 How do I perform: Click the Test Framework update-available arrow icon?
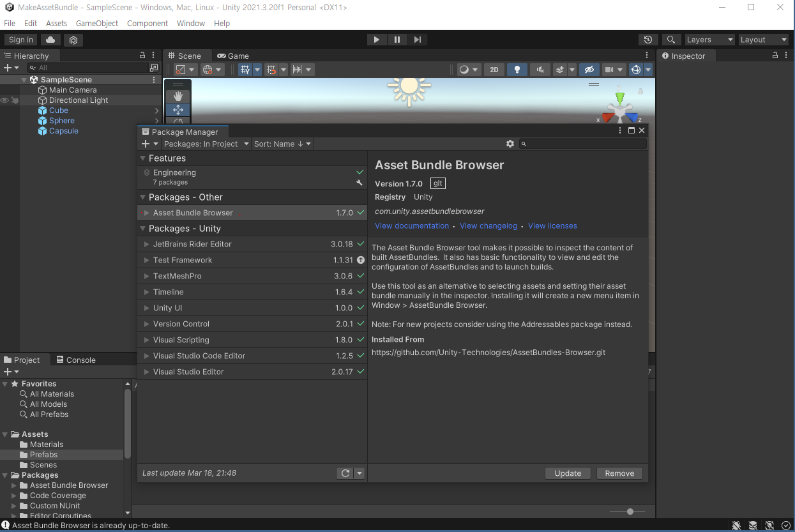360,260
